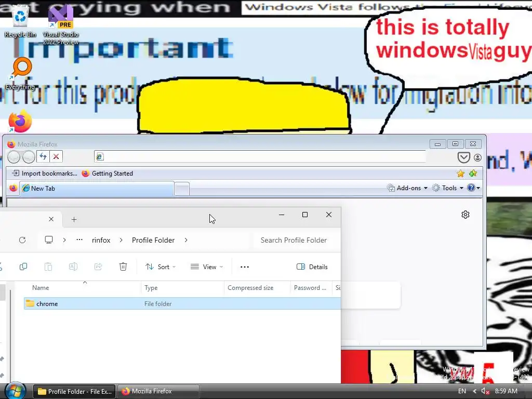Reload the page in Firefox
The image size is (532, 399).
(x=43, y=156)
